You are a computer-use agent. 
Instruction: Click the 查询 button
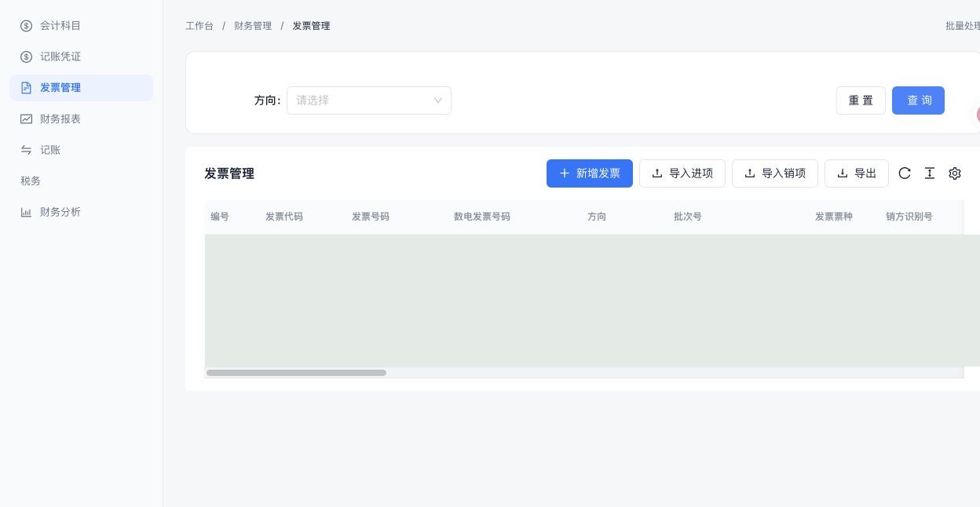[x=918, y=100]
